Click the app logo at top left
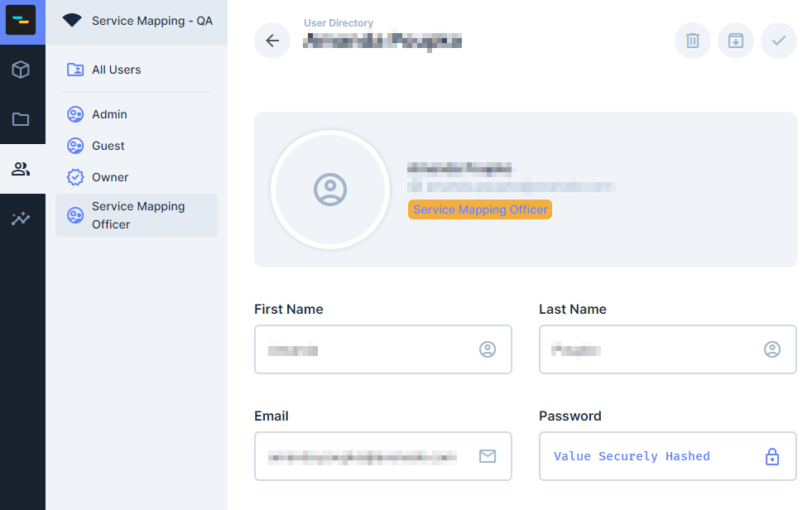This screenshot has height=510, width=812. (21, 19)
